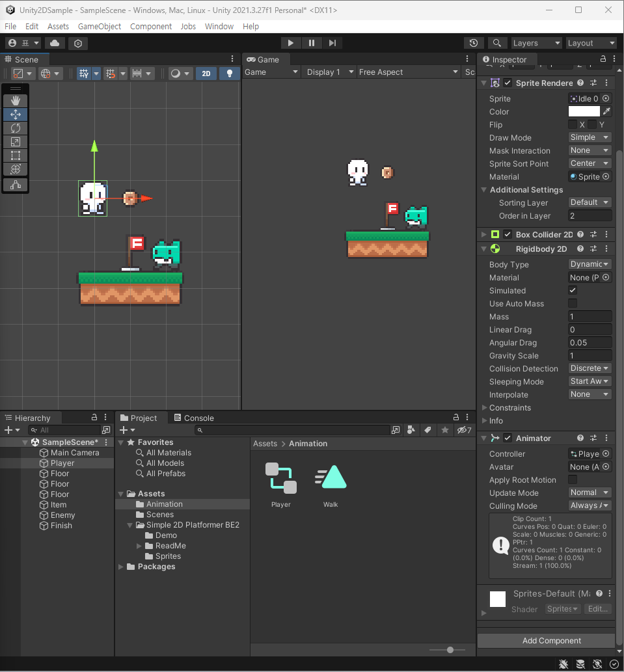Open the Collision Detection dropdown
The image size is (624, 672).
pyautogui.click(x=590, y=368)
